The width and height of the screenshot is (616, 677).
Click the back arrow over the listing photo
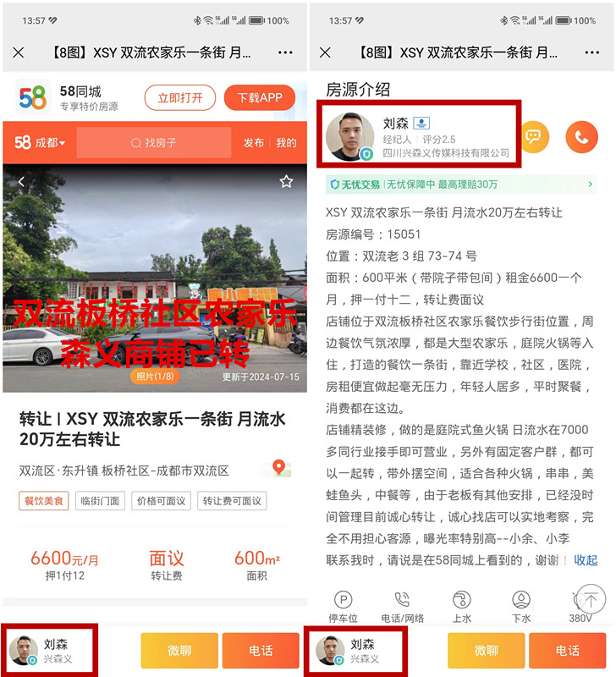(x=22, y=182)
